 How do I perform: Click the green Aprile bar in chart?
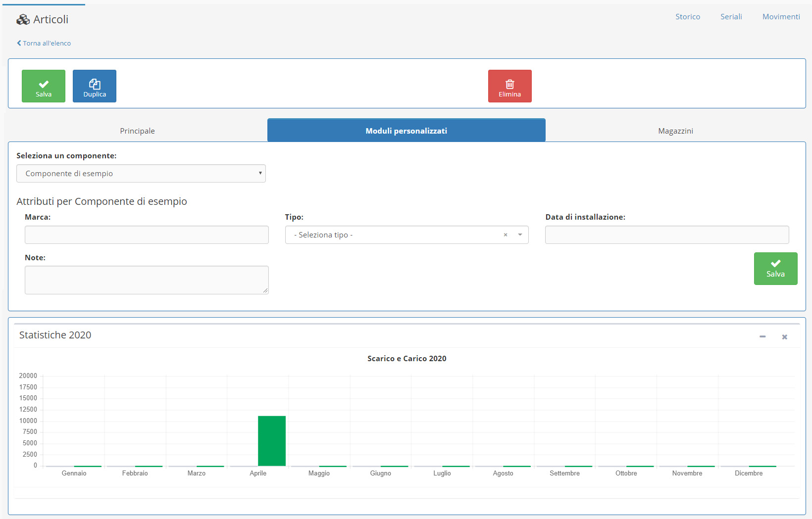point(272,441)
